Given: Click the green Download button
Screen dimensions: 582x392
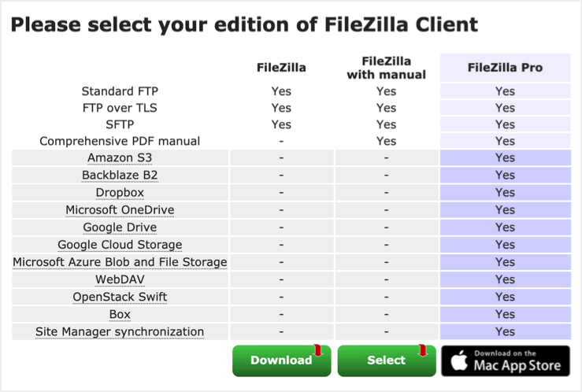Looking at the screenshot, I should pos(281,361).
